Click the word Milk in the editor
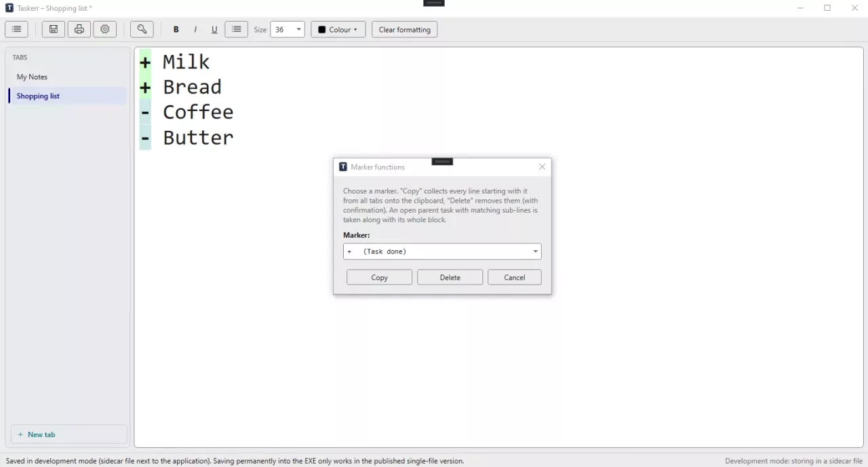This screenshot has height=467, width=868. (186, 62)
